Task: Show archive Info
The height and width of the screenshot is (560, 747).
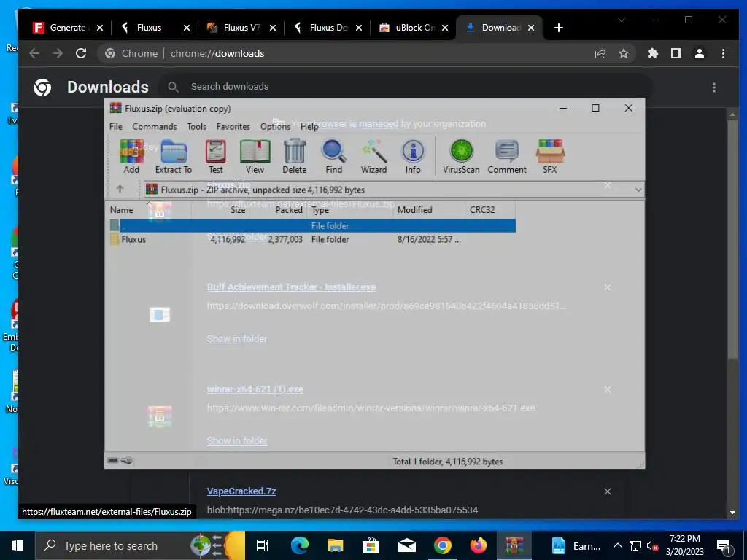Action: coord(413,157)
